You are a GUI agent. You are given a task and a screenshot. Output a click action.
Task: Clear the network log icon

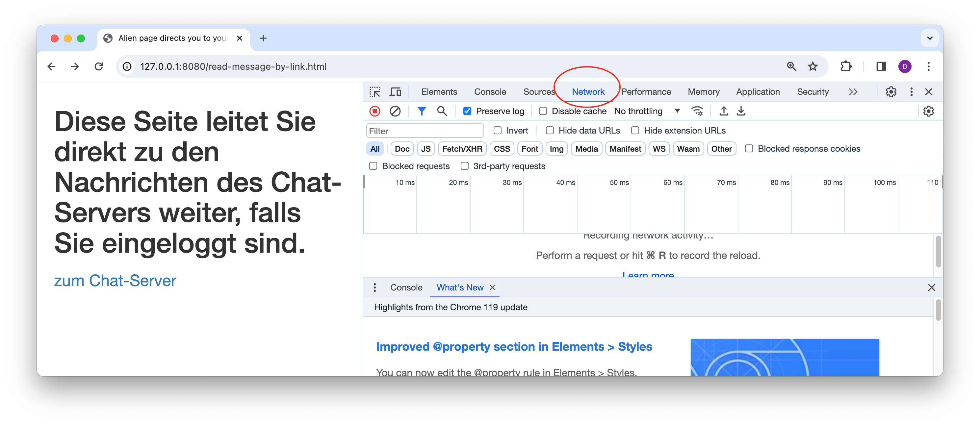coord(395,112)
